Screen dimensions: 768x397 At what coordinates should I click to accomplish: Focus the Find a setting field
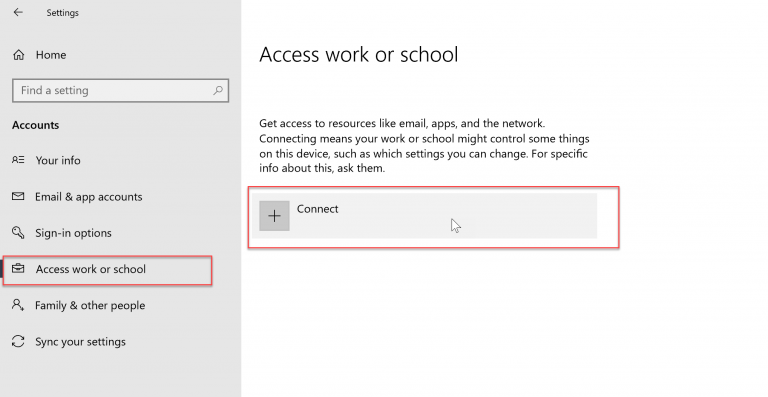point(120,91)
